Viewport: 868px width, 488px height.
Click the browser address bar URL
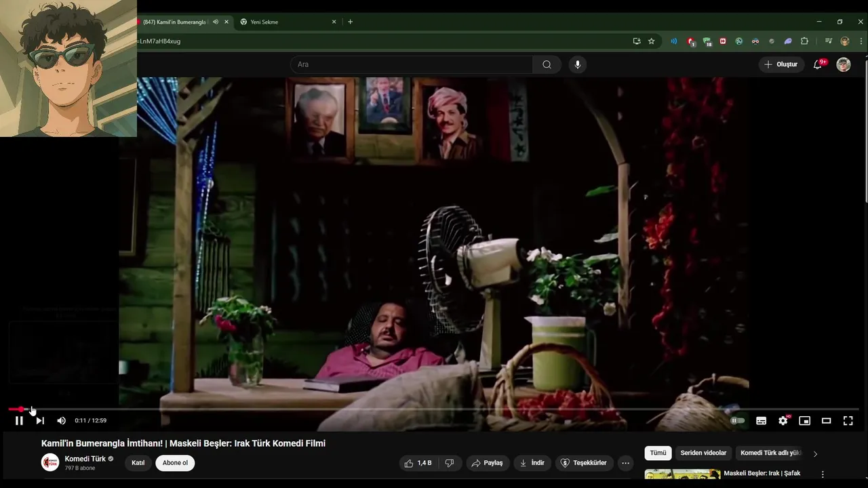160,41
